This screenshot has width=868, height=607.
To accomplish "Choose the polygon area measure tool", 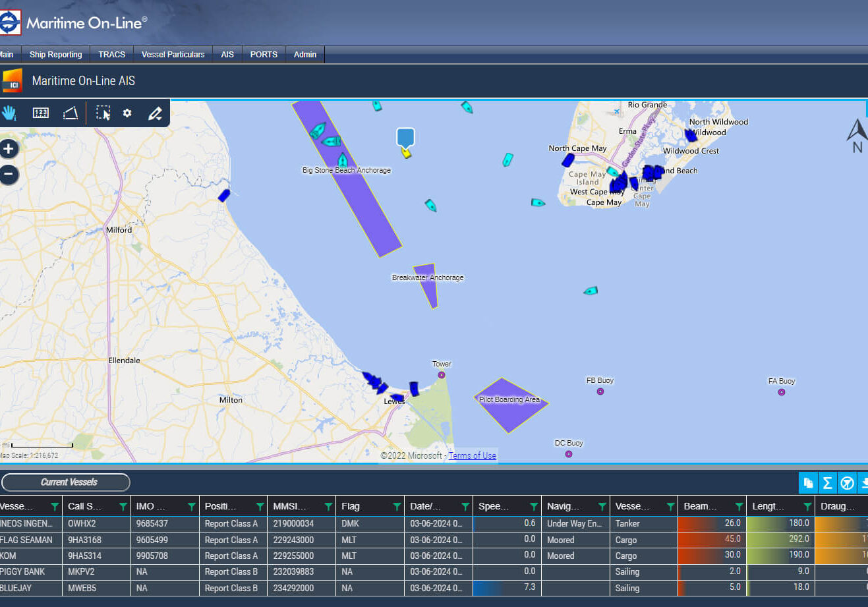I will (x=71, y=113).
